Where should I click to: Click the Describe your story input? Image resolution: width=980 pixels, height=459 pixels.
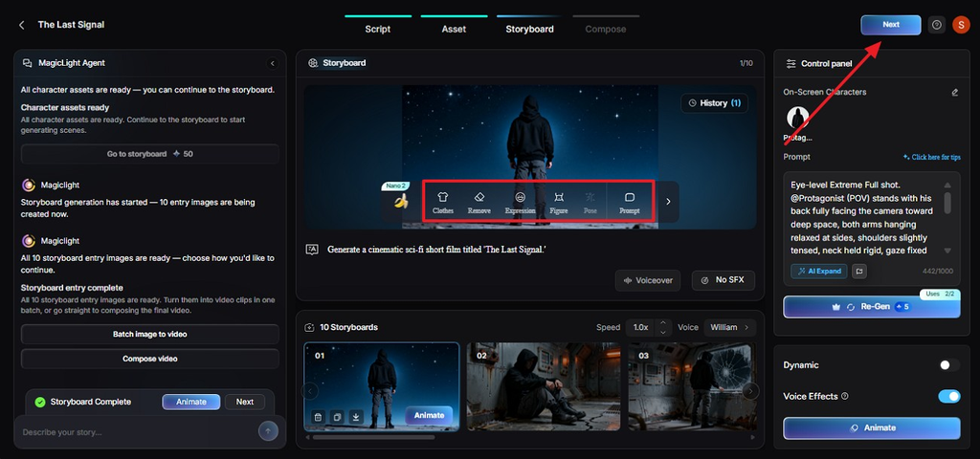coord(138,432)
